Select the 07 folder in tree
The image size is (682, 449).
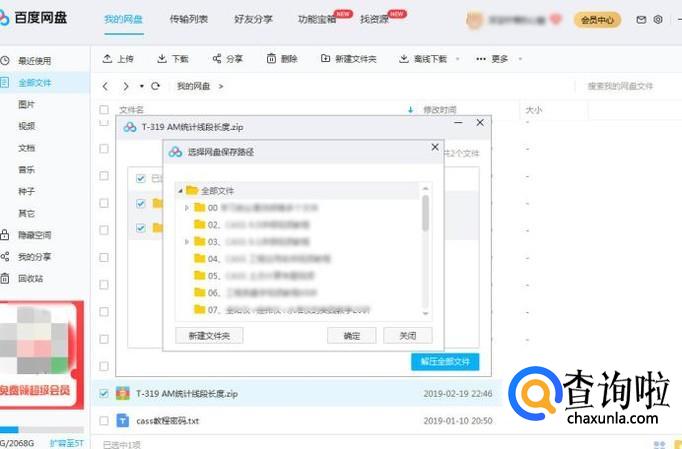click(x=282, y=309)
